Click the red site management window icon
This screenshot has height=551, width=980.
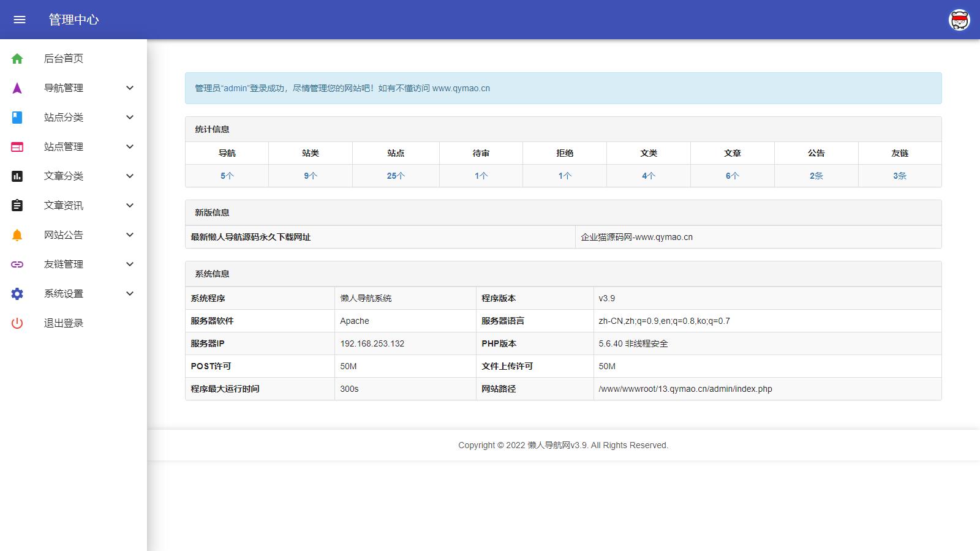17,147
